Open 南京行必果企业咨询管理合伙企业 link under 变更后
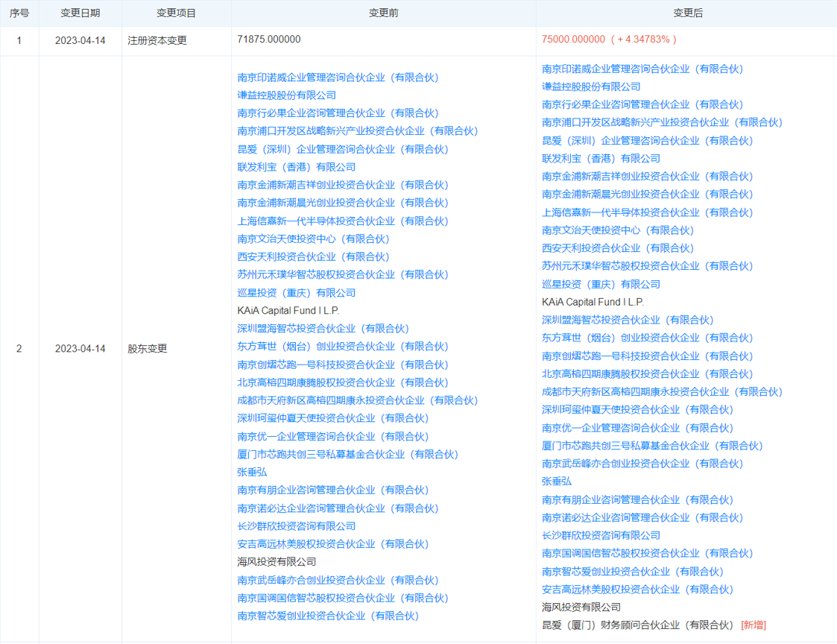This screenshot has height=644, width=837. (642, 104)
